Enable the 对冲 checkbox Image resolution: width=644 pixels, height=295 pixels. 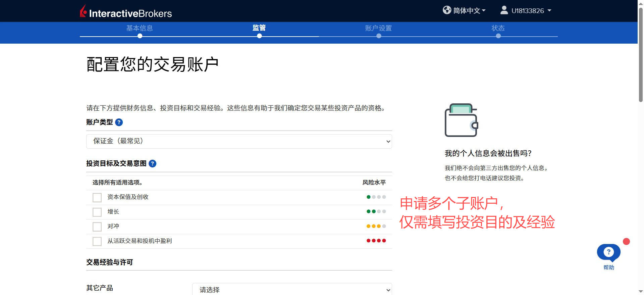(x=97, y=227)
